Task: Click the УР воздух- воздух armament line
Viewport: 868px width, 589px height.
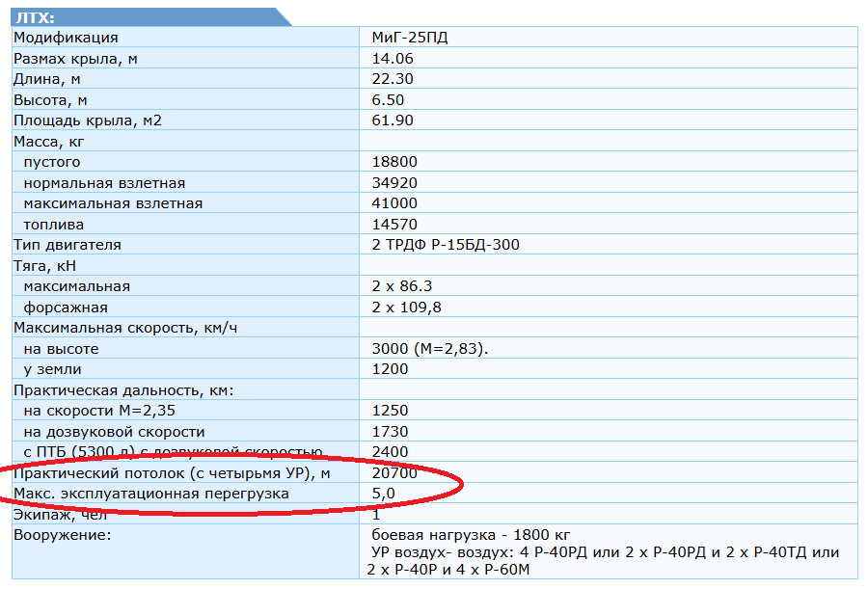Action: [605, 553]
